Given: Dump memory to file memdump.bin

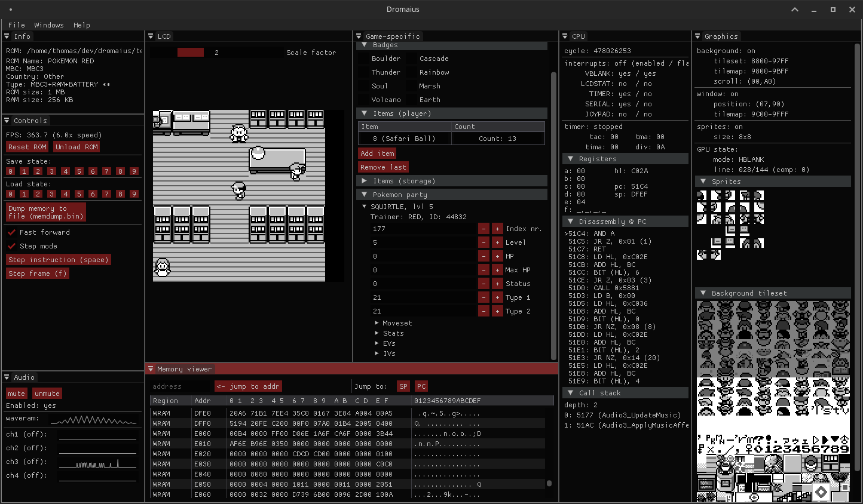Looking at the screenshot, I should (x=46, y=212).
